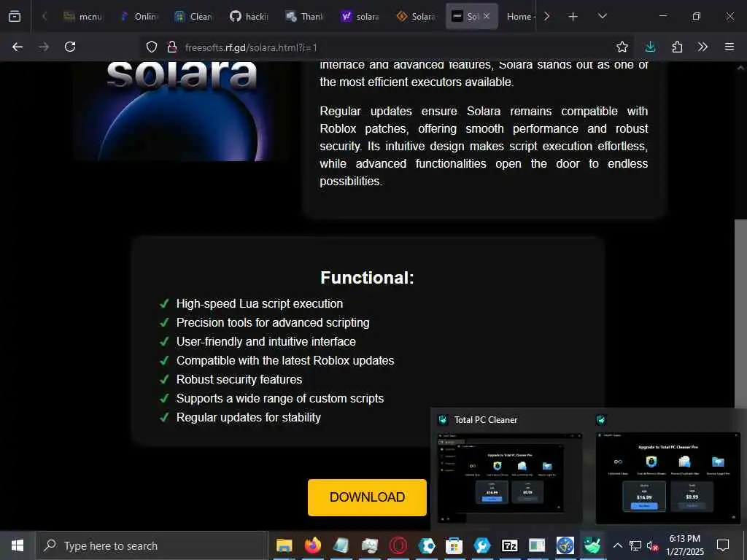This screenshot has height=560, width=747.
Task: Open Firefox from the taskbar
Action: tap(313, 545)
